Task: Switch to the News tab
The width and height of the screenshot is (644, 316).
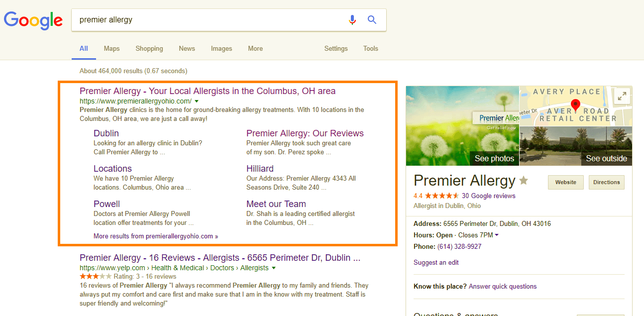Action: point(187,48)
